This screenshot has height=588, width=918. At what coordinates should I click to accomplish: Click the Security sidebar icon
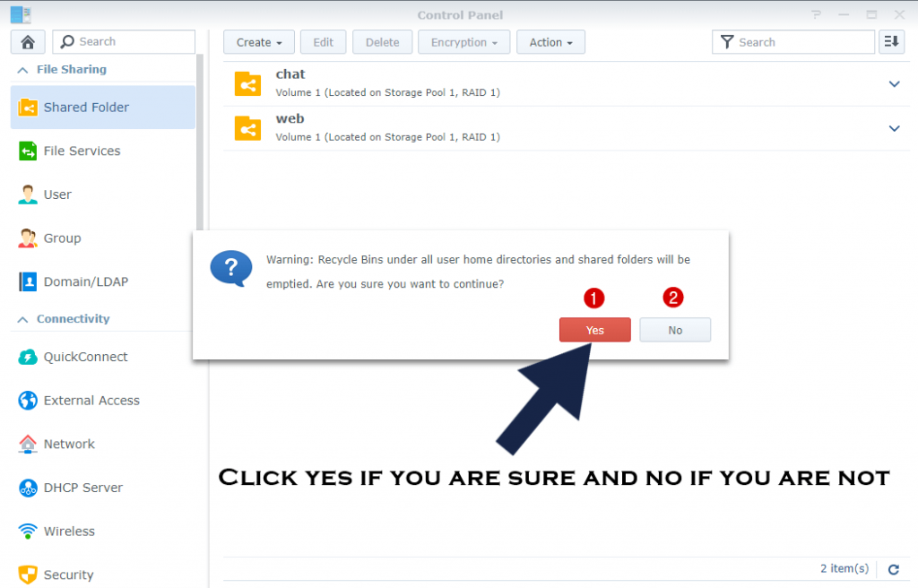coord(69,575)
